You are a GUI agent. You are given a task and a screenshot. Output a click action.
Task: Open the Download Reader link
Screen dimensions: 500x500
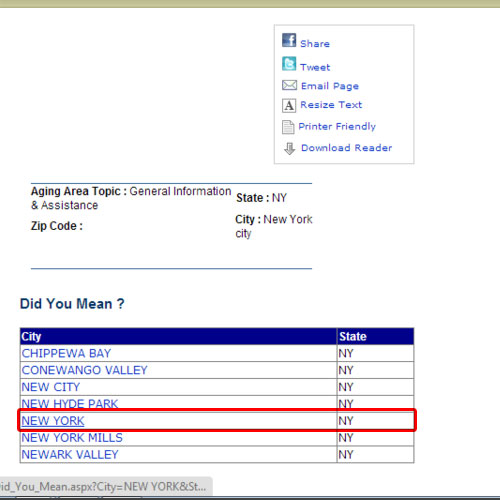click(346, 148)
